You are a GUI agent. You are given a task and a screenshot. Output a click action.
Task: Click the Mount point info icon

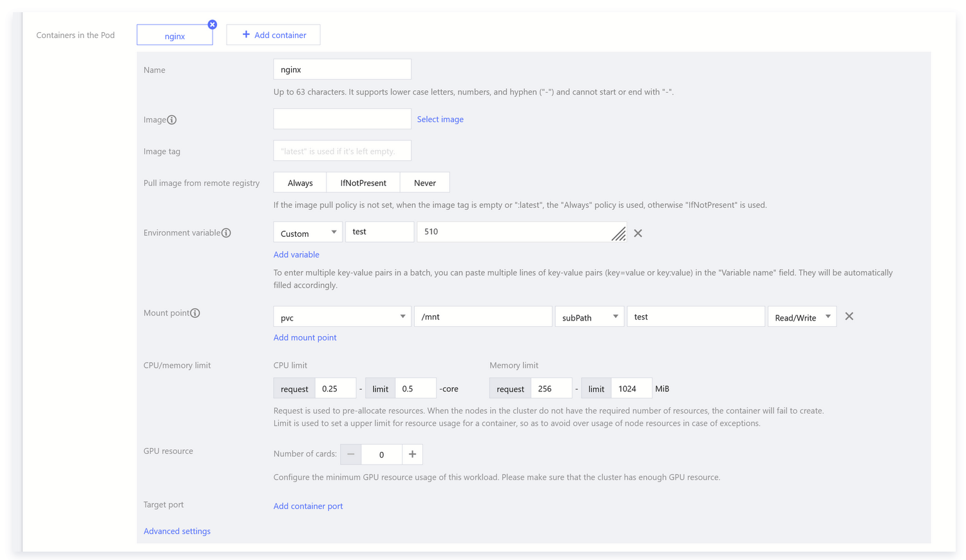pos(195,313)
